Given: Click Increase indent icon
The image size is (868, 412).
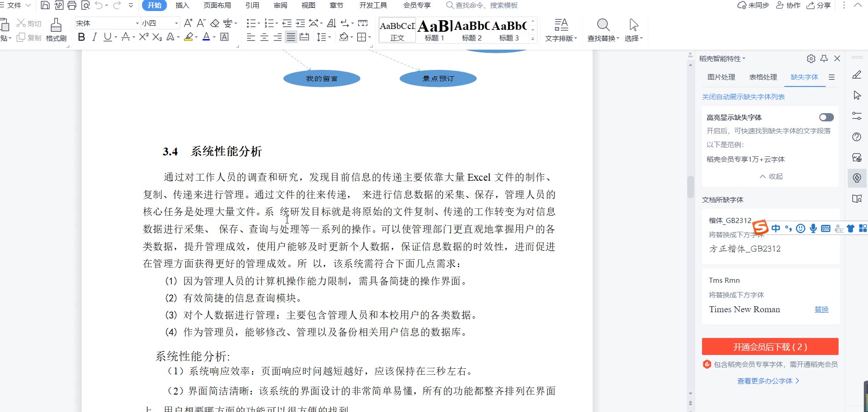Looking at the screenshot, I should point(300,23).
